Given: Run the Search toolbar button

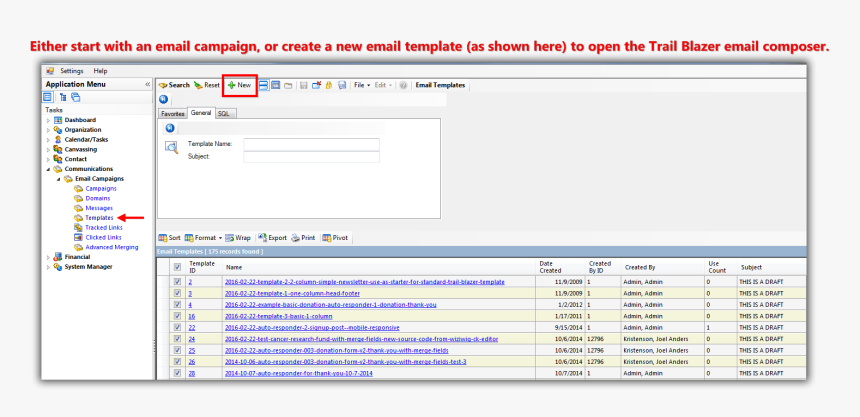Looking at the screenshot, I should (174, 86).
